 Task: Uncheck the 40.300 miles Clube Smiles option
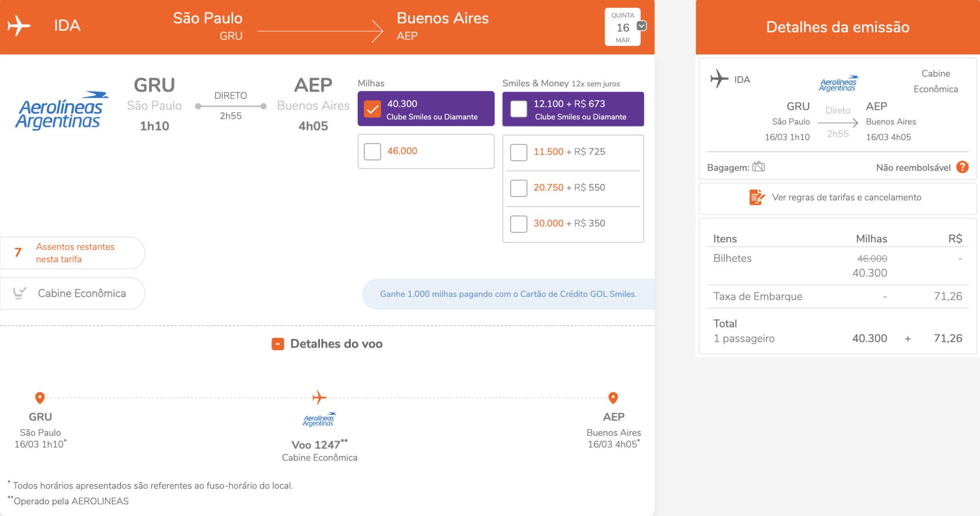[x=372, y=109]
